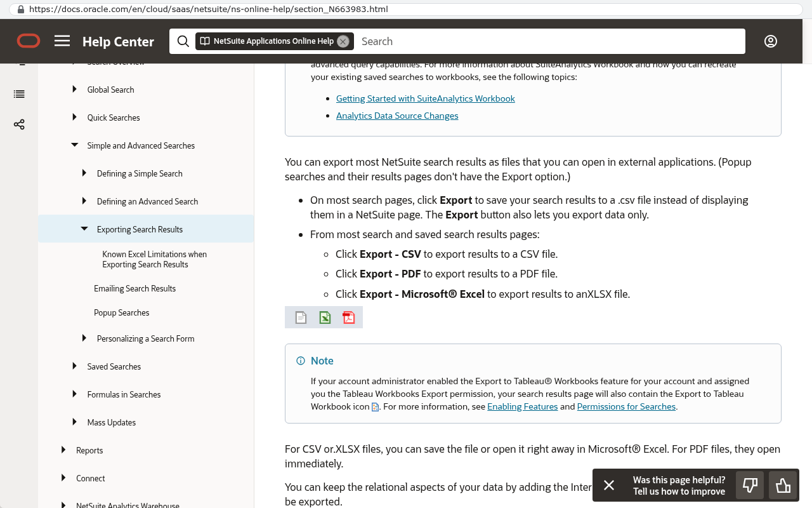
Task: Expand the Quick Searches tree node
Action: pyautogui.click(x=75, y=117)
